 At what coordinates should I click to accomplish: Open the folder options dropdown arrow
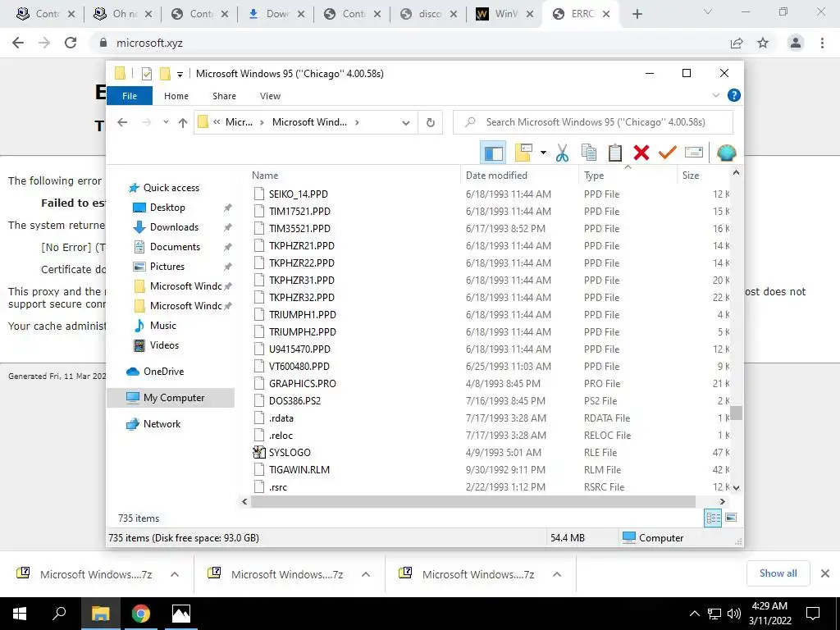(x=543, y=153)
